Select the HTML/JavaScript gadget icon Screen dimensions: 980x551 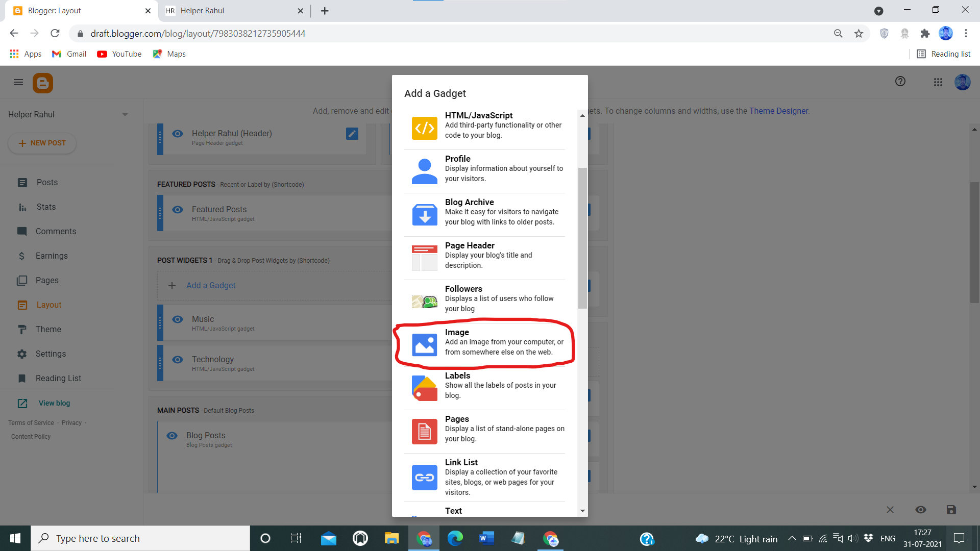pos(424,128)
